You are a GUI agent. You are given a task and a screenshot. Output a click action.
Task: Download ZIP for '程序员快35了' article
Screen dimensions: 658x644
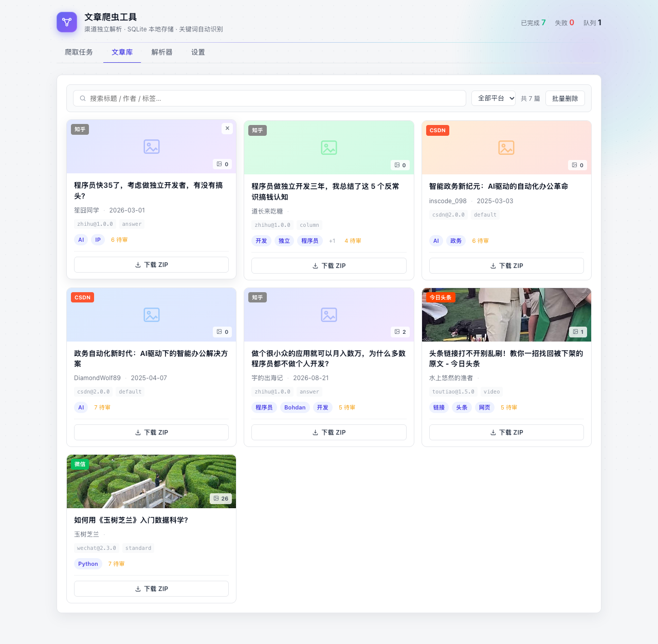coord(151,265)
